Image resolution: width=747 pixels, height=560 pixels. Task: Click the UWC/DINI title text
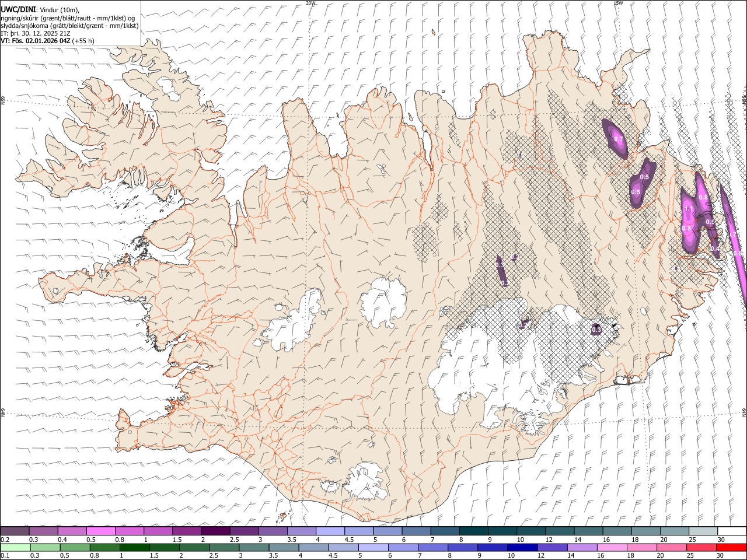17,9
